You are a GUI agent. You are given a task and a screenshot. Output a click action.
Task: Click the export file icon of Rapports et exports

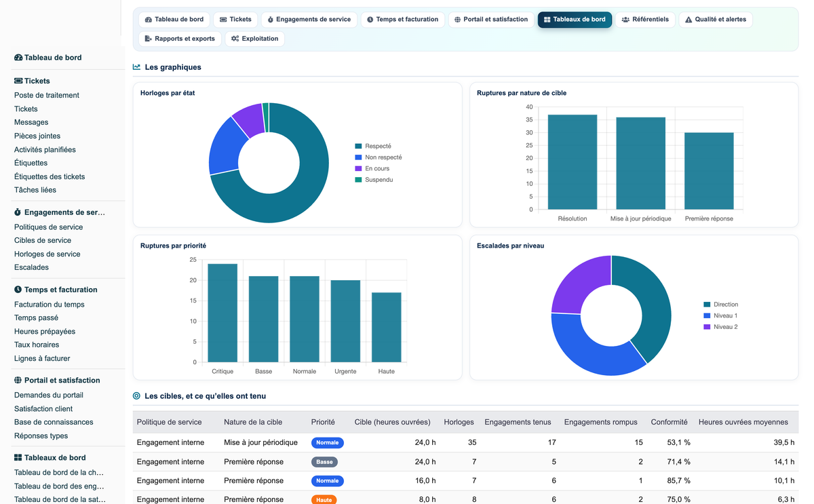(149, 39)
